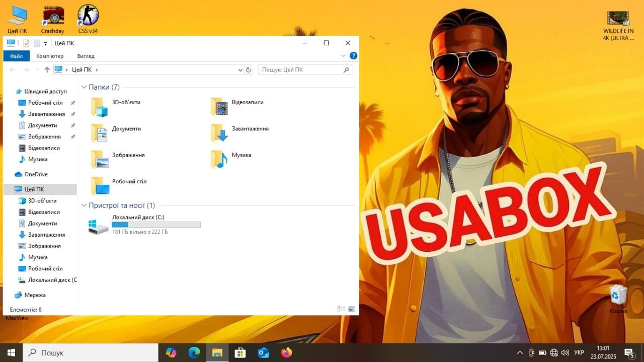Open the Файл ribbon tab
Image resolution: width=644 pixels, height=362 pixels.
click(16, 56)
